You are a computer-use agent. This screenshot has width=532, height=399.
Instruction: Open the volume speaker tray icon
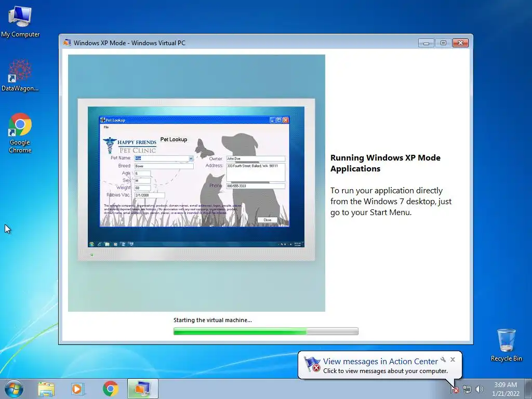480,390
